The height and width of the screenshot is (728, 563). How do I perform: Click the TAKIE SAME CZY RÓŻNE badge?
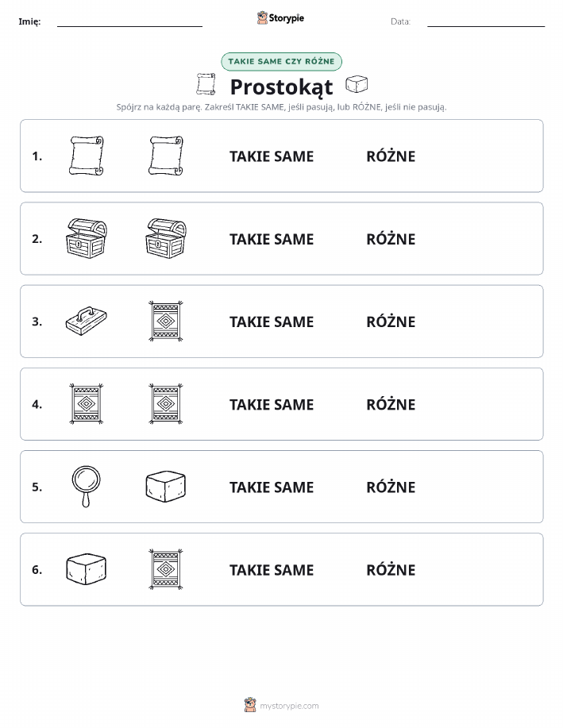click(281, 61)
